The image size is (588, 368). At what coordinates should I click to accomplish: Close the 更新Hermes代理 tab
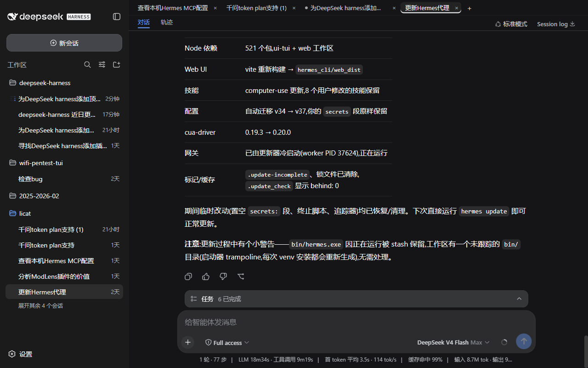456,8
